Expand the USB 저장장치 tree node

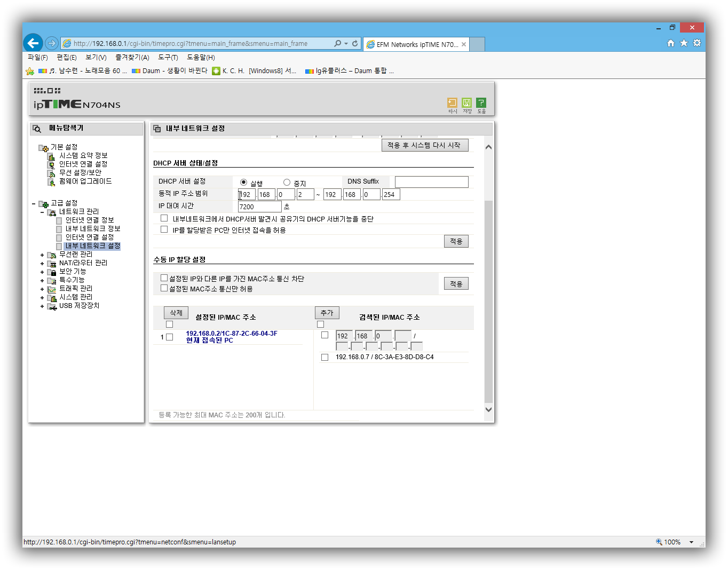[42, 306]
